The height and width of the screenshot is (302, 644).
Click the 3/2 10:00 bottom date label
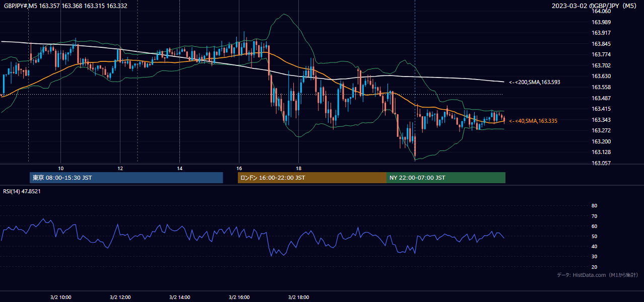pos(60,297)
